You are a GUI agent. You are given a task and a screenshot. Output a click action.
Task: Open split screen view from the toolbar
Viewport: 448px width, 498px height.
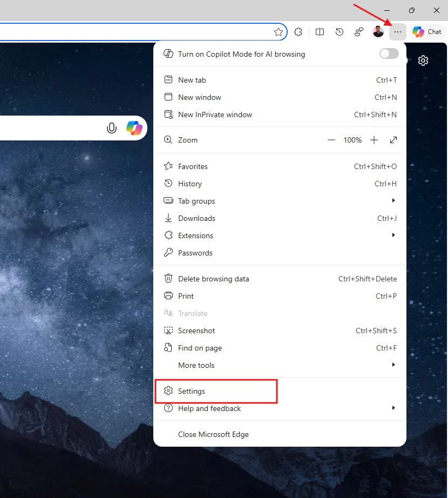coord(320,32)
